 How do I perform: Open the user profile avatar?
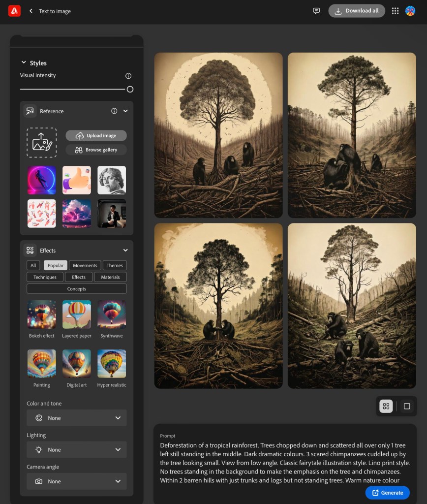410,11
